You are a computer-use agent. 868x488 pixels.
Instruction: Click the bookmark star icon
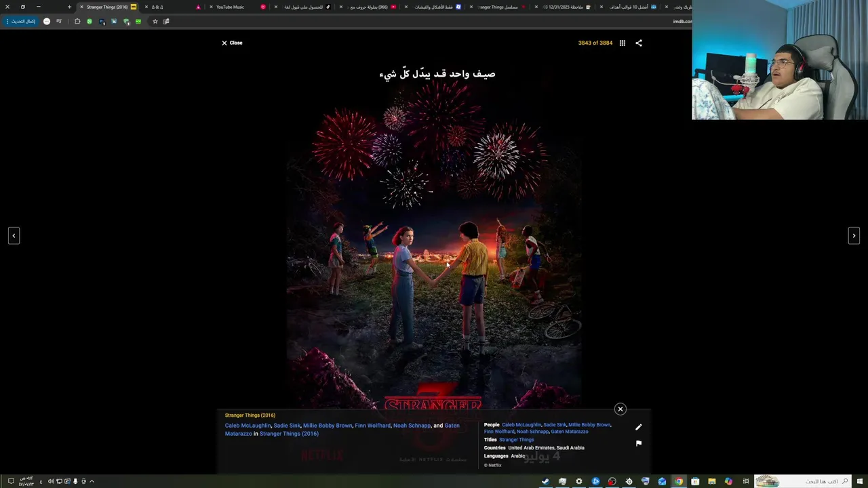pos(155,21)
